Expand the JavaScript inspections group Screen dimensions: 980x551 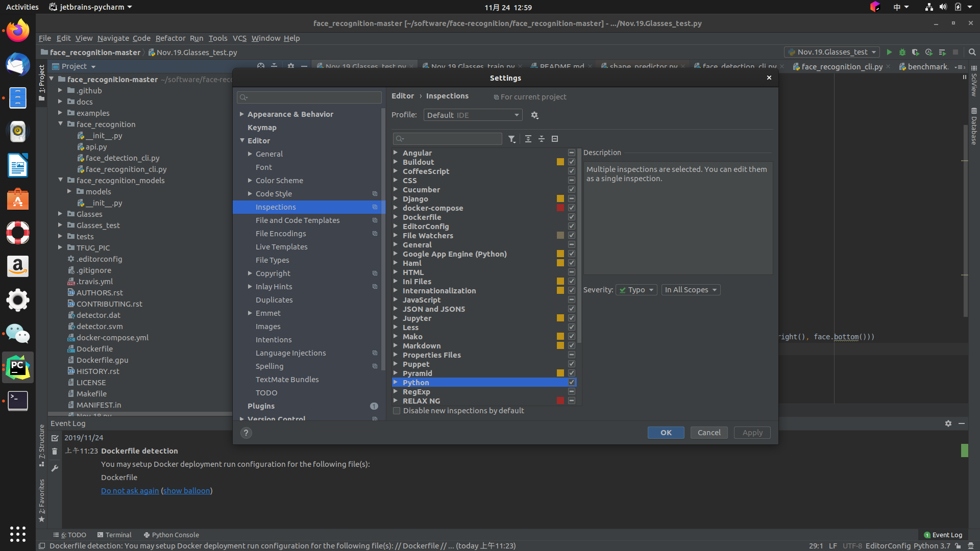396,300
